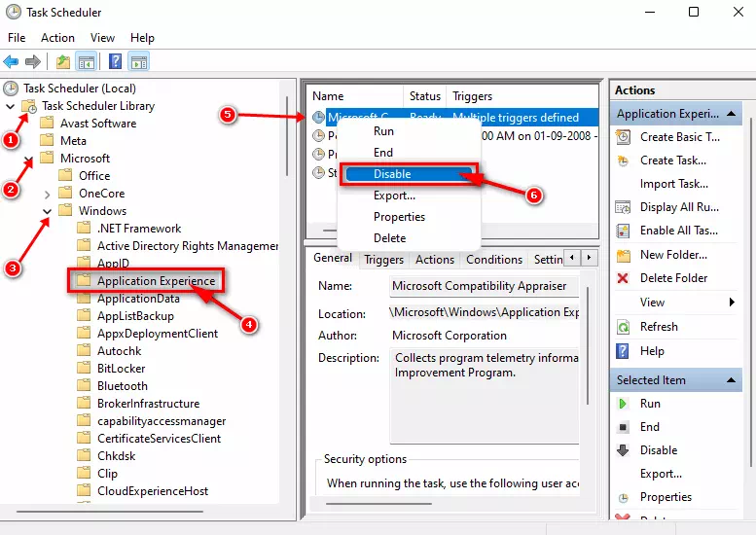Screen dimensions: 756x535
Task: Select the Office folder under Microsoft
Action: [94, 175]
